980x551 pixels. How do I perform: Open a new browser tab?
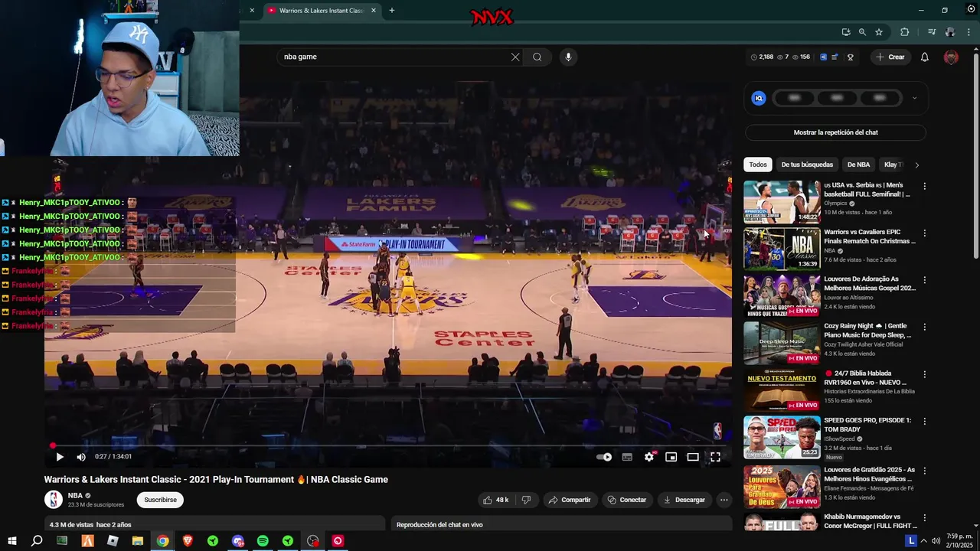tap(392, 11)
